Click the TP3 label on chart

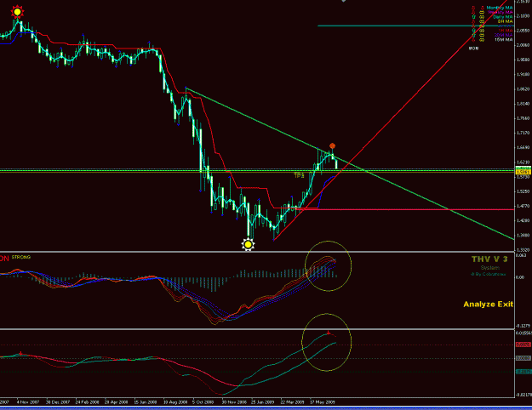(299, 175)
